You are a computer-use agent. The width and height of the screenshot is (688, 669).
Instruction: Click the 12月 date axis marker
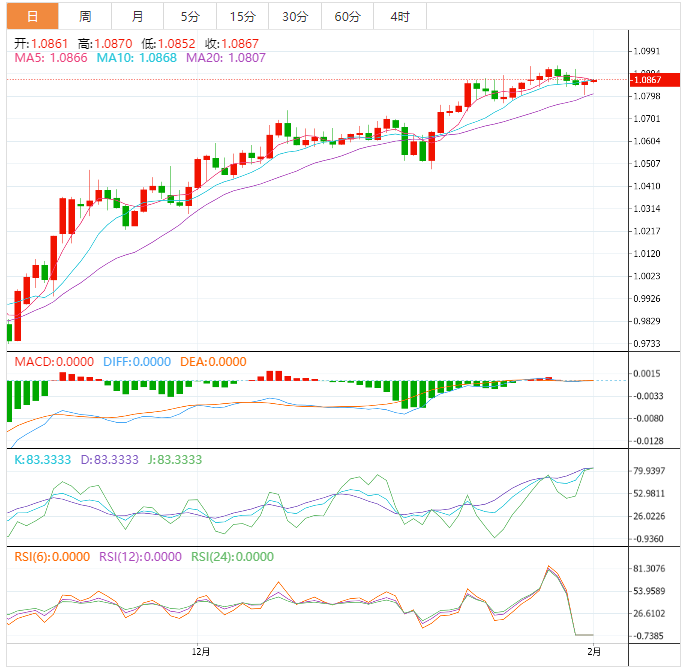(x=203, y=651)
